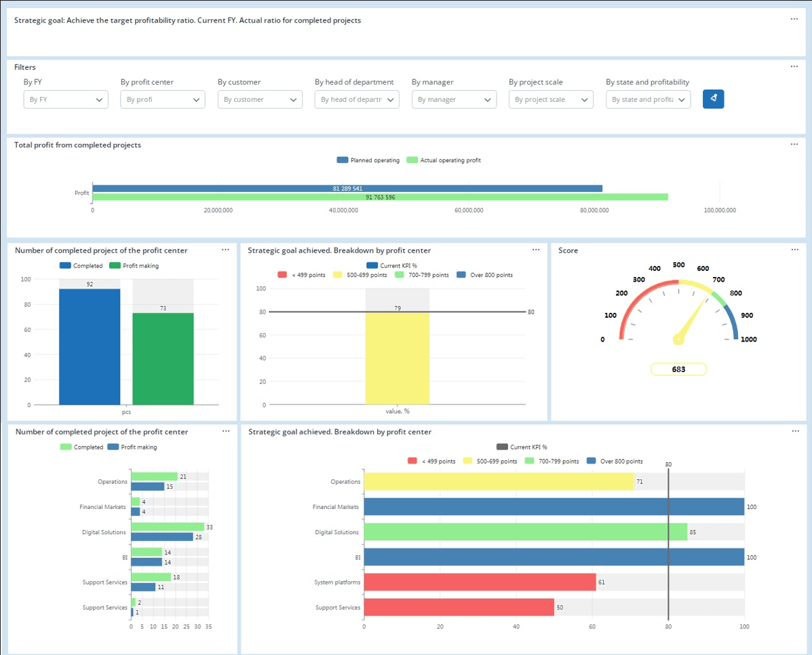Click the clear filters brush button

713,99
